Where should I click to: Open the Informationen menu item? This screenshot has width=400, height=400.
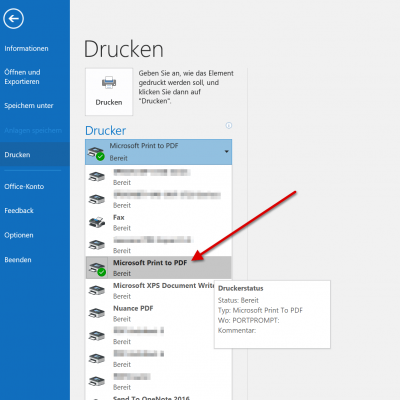pyautogui.click(x=26, y=48)
